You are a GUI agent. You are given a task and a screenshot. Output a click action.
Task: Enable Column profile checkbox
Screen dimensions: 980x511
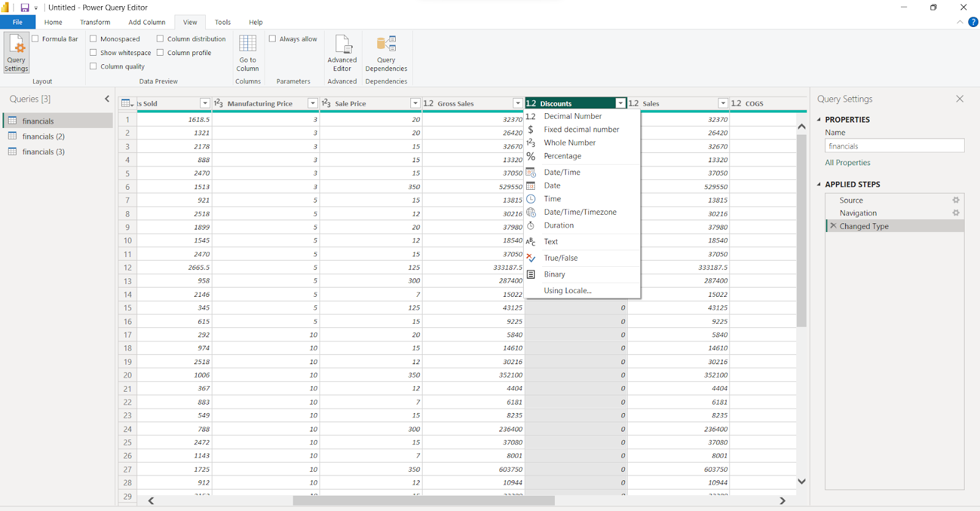tap(160, 53)
